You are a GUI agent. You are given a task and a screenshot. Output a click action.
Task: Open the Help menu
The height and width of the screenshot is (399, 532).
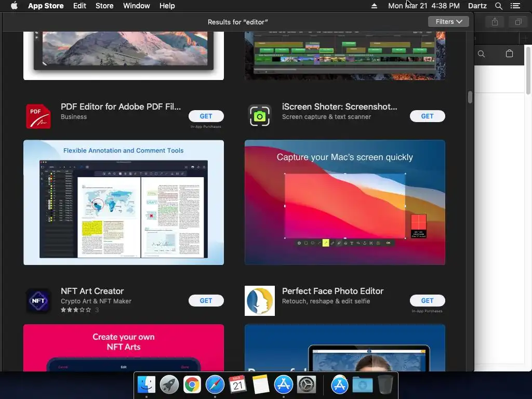[167, 6]
